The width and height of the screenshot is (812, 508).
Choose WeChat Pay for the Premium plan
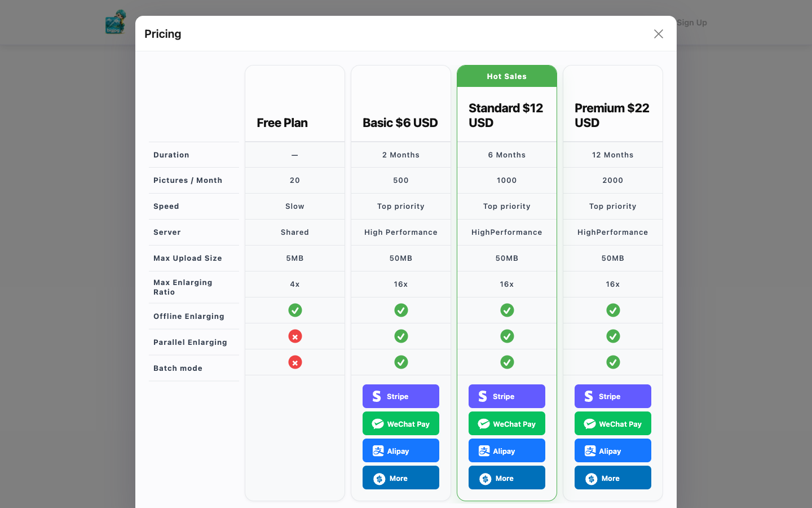613,423
